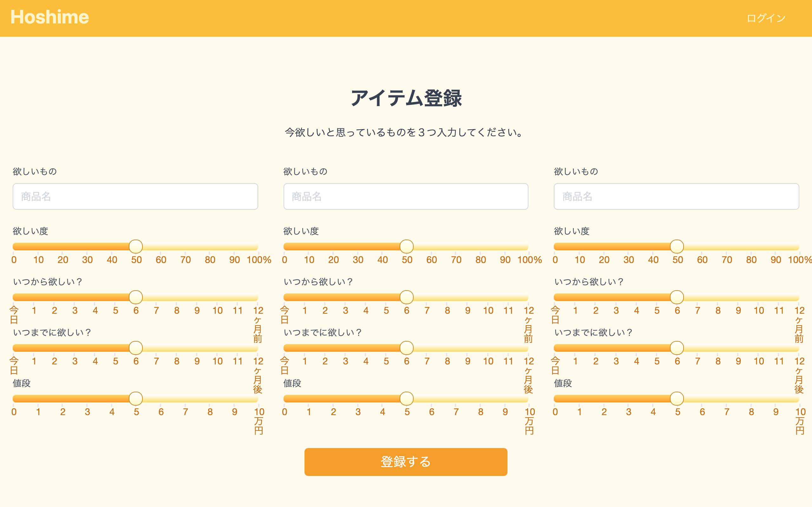The image size is (812, 507).
Task: Click the 登録する button
Action: coord(406,462)
